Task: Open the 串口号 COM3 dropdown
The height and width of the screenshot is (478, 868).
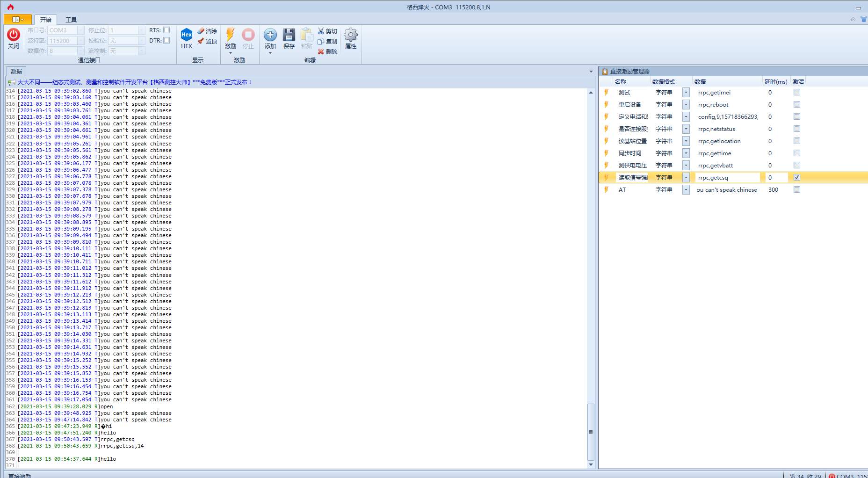Action: (x=80, y=30)
